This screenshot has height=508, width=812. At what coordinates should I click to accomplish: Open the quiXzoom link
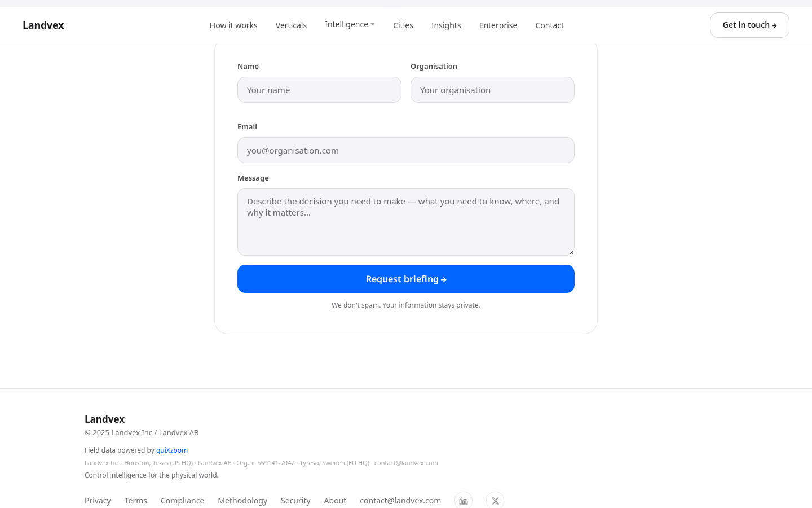coord(172,450)
